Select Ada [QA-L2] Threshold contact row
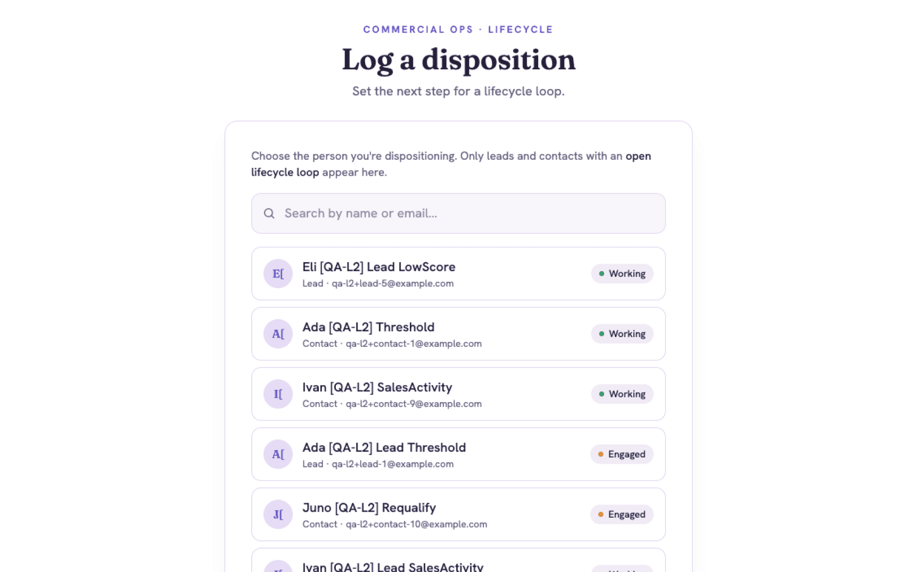Screen dimensions: 924x572 click(x=458, y=334)
